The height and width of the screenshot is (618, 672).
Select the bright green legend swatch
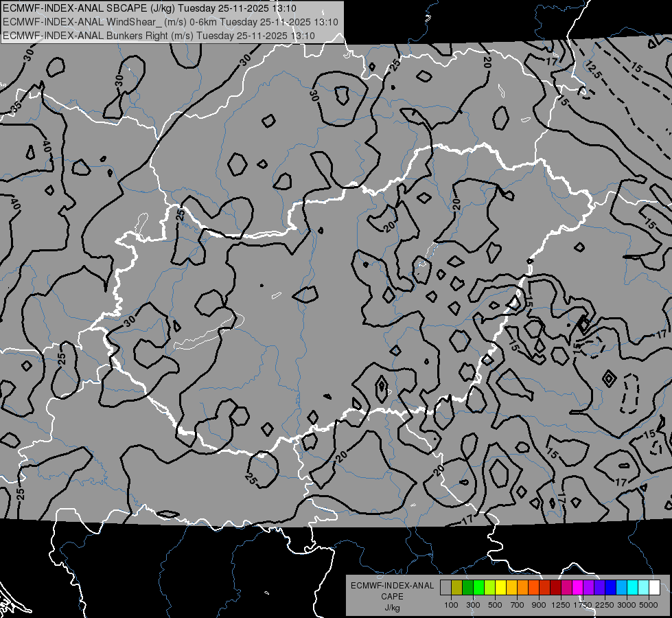(478, 588)
